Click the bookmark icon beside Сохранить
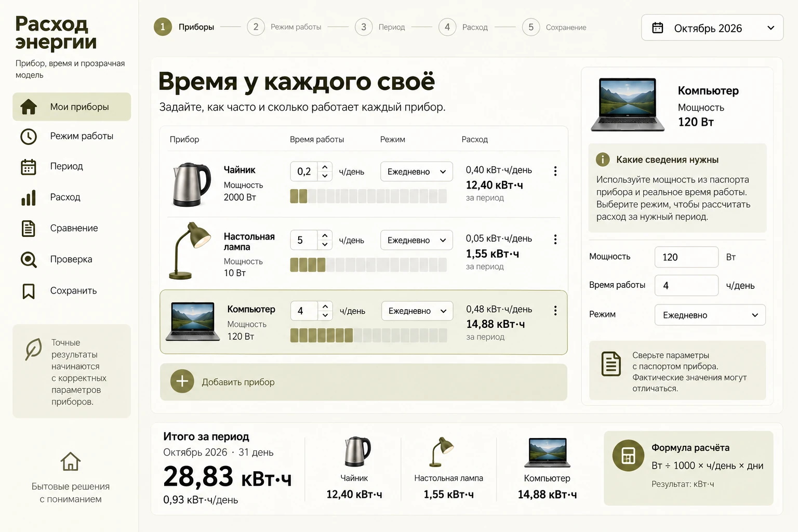Image resolution: width=798 pixels, height=532 pixels. [x=29, y=291]
